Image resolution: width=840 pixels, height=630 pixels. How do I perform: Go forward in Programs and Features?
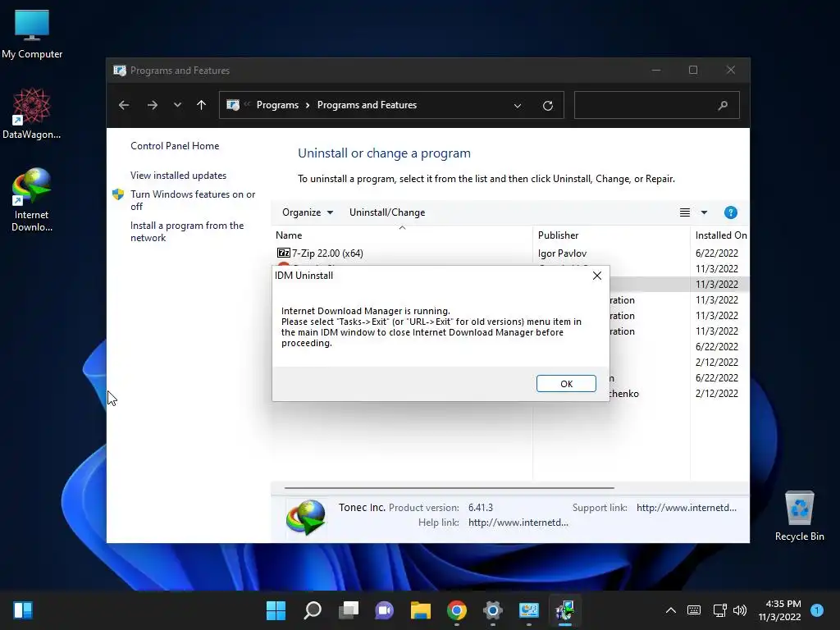[152, 105]
